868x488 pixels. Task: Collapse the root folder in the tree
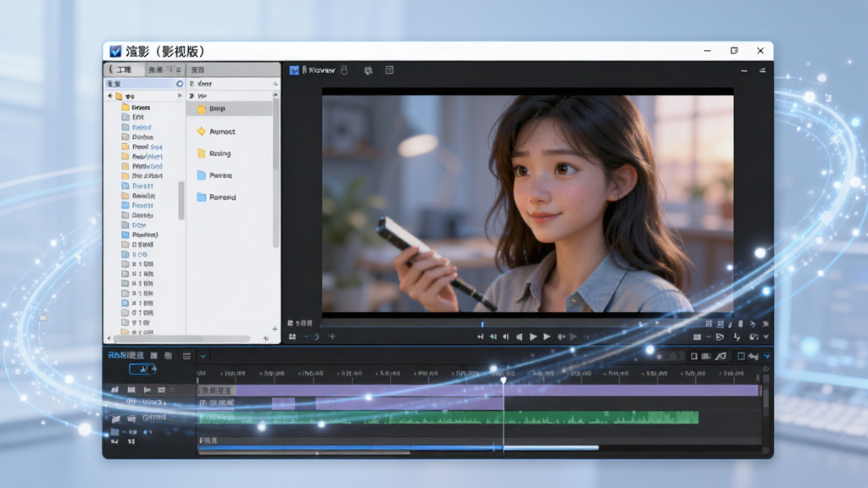tap(109, 96)
